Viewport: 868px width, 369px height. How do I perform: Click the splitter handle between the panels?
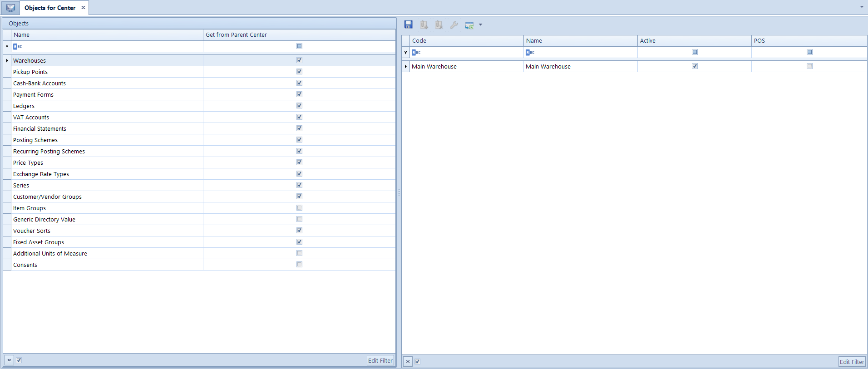[399, 192]
